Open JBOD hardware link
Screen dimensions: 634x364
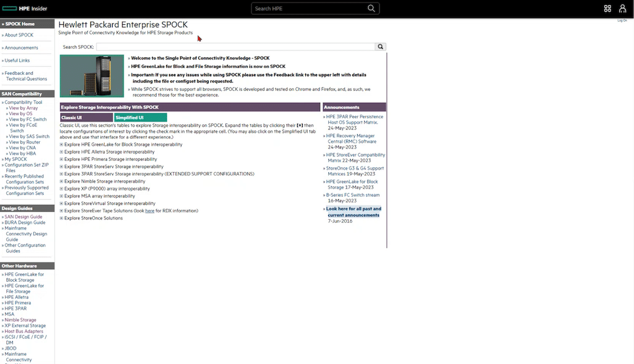(11, 348)
